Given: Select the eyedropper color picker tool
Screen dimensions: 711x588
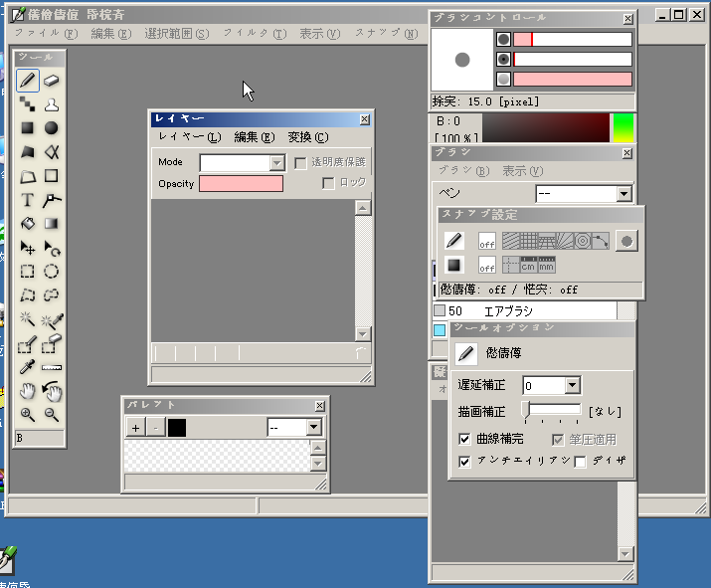Looking at the screenshot, I should (x=27, y=367).
